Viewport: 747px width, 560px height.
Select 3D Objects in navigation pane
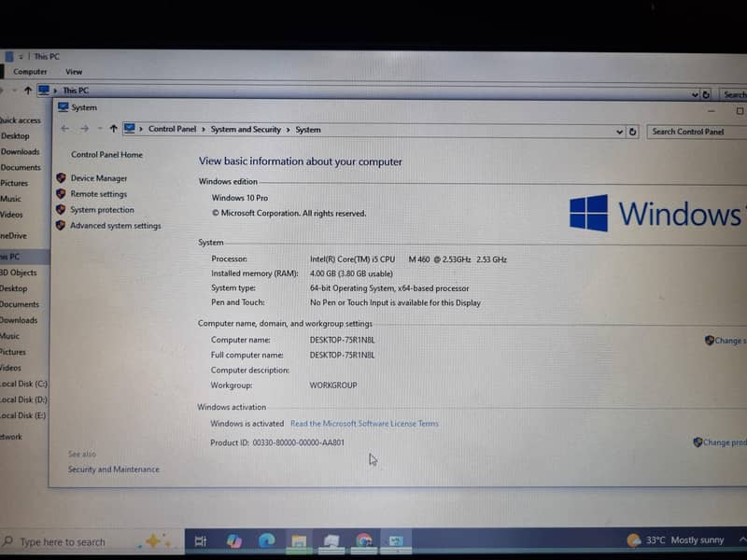pyautogui.click(x=18, y=273)
